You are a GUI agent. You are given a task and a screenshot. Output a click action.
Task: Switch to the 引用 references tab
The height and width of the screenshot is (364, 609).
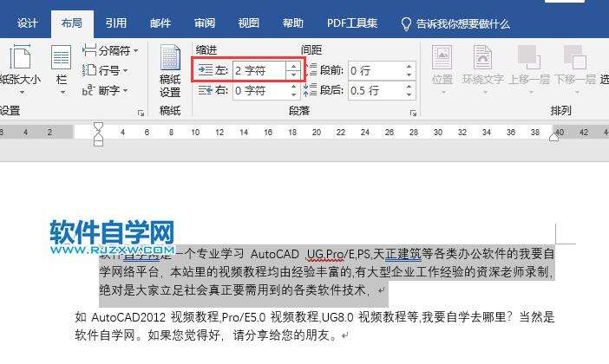click(x=115, y=23)
